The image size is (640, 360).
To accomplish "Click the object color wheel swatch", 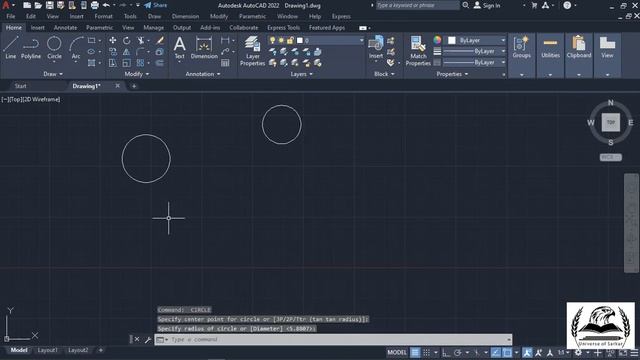I will click(x=437, y=40).
